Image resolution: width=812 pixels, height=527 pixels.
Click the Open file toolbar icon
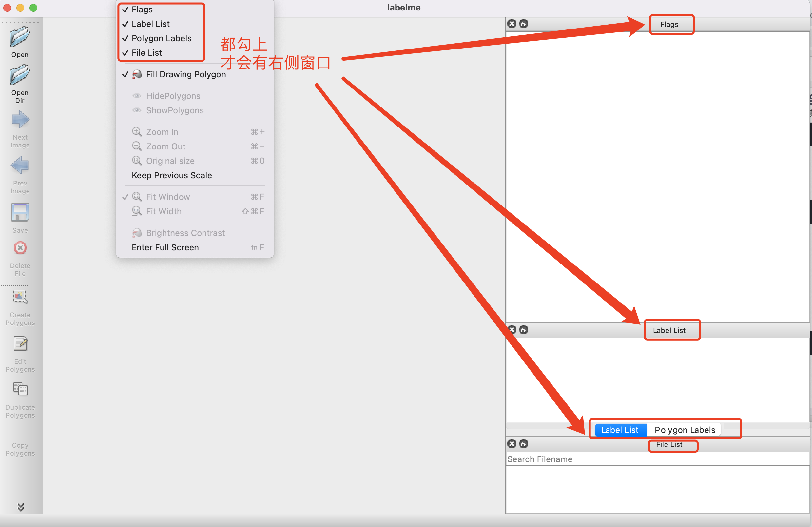click(x=20, y=37)
